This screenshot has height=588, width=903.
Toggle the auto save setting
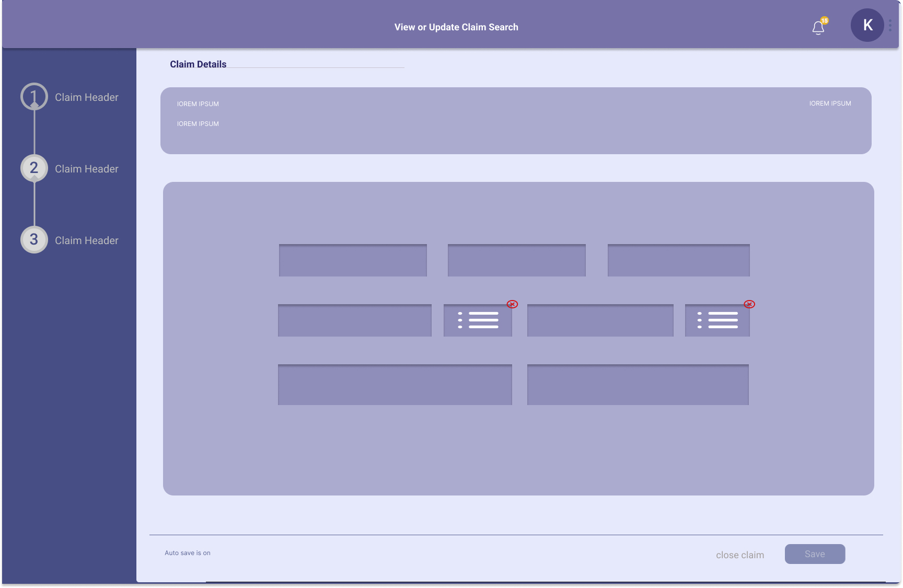point(187,552)
